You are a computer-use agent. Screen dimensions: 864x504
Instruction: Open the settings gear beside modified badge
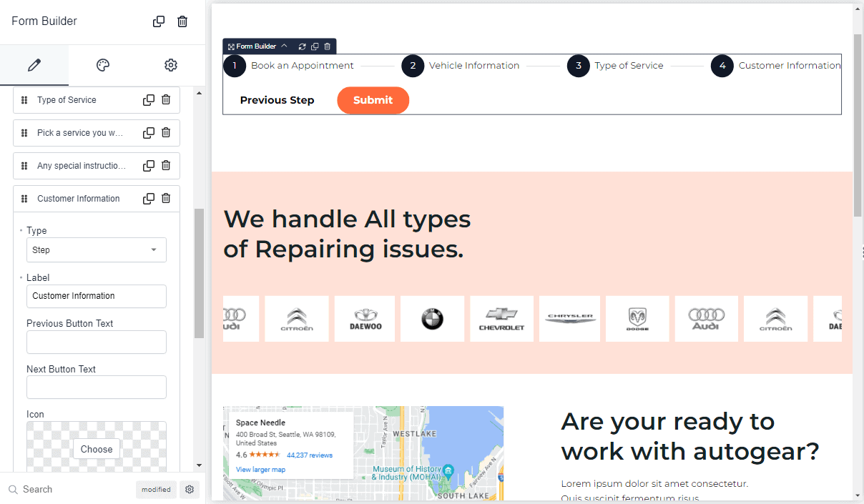click(190, 490)
